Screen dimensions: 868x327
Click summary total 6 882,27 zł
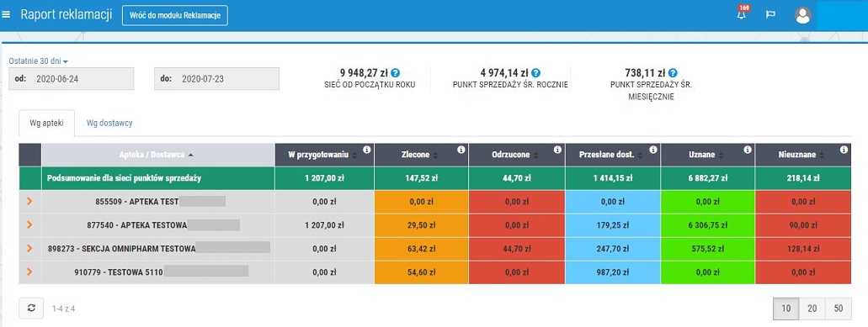point(707,178)
